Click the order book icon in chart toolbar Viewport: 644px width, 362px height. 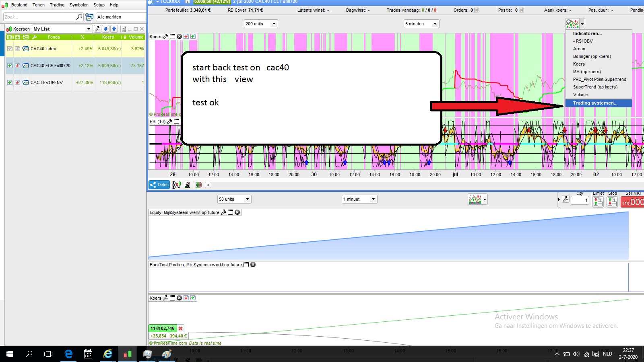tap(198, 185)
